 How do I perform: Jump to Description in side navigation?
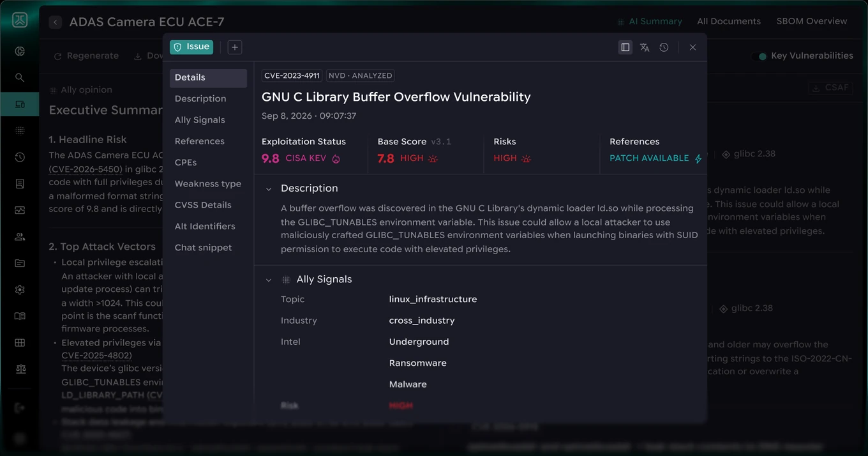tap(200, 99)
